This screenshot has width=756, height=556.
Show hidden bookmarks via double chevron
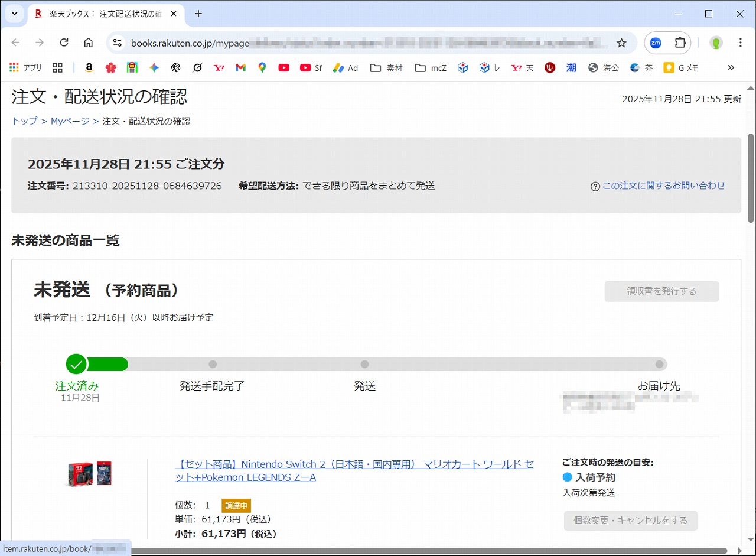click(x=731, y=68)
